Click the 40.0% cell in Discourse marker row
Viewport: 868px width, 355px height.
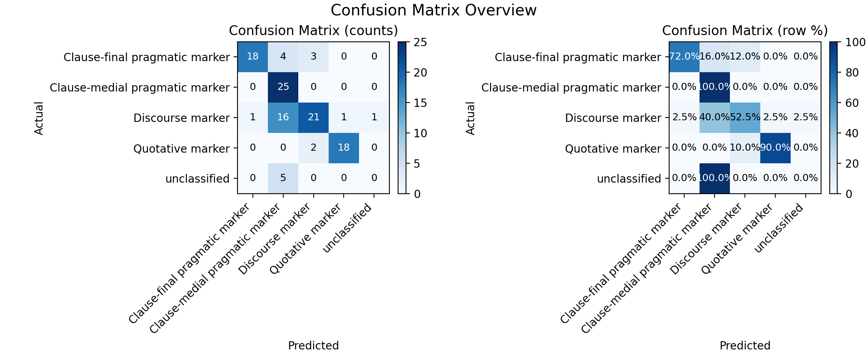715,118
